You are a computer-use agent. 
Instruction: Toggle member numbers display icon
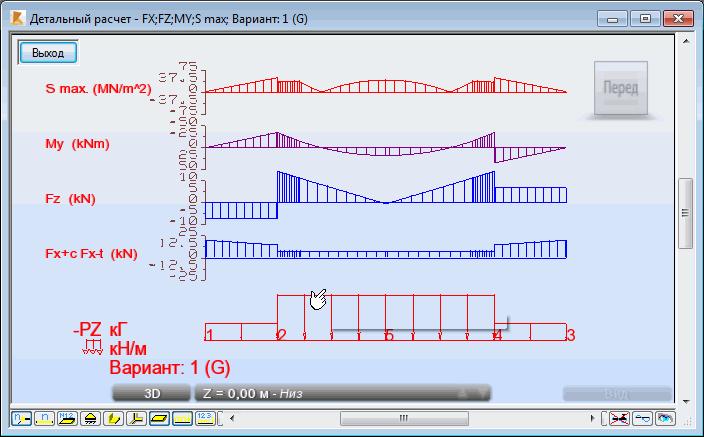pos(44,419)
